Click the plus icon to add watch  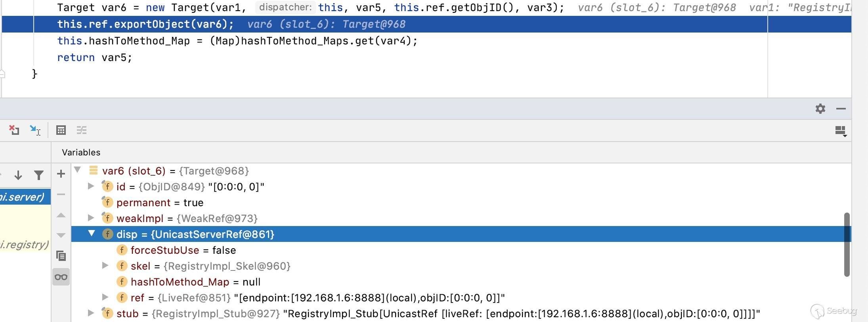click(x=61, y=174)
